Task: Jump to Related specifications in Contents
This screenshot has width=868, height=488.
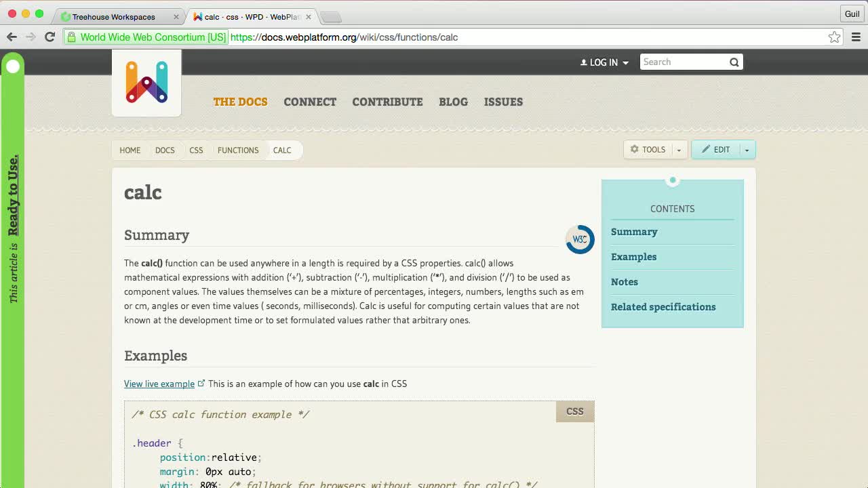Action: pos(663,307)
